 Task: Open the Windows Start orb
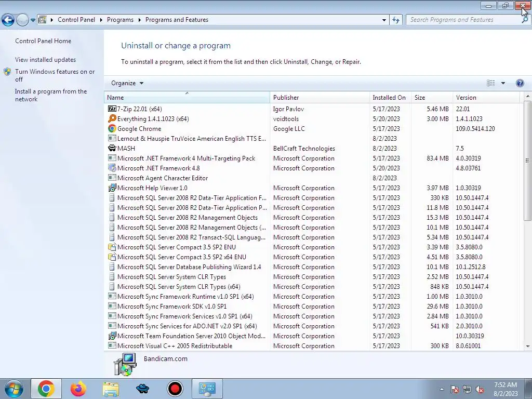[14, 389]
